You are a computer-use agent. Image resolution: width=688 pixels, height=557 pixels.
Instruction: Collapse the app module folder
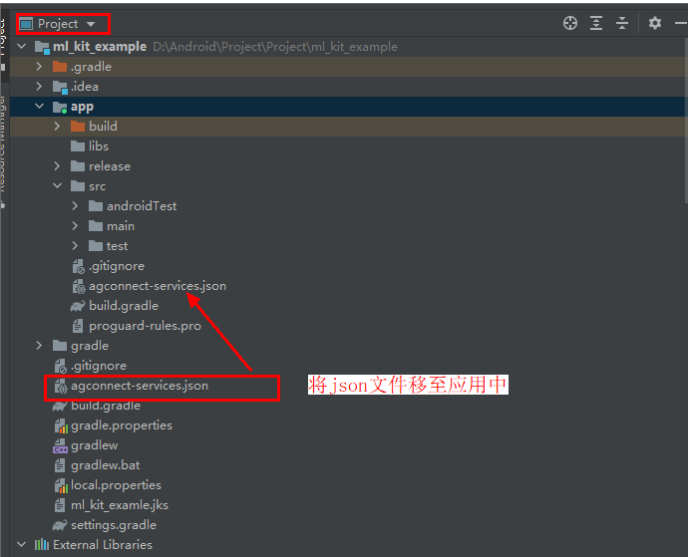[40, 107]
